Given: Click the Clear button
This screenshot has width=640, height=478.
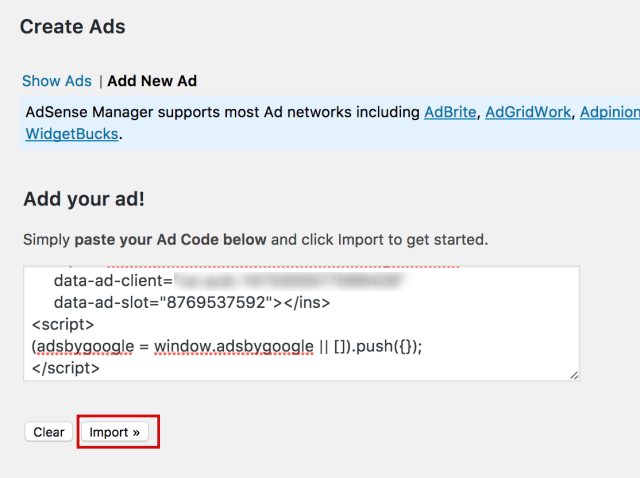Looking at the screenshot, I should (49, 432).
